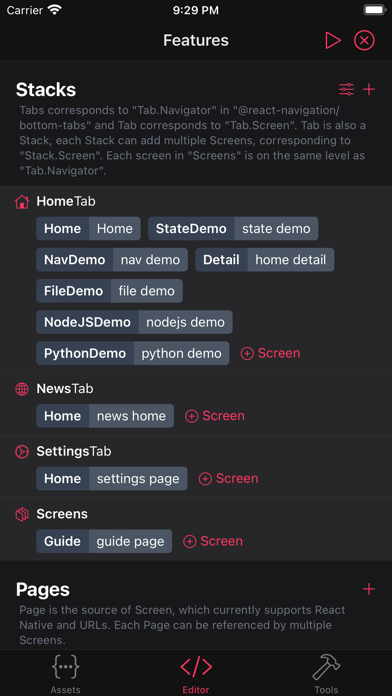Open the StateDemo screen chip
Image resolution: width=392 pixels, height=696 pixels.
click(x=233, y=229)
